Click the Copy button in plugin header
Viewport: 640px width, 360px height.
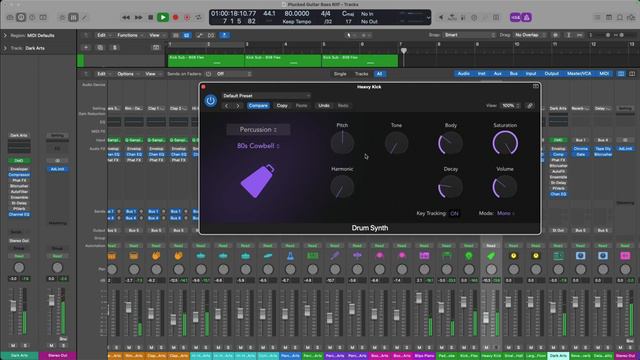pyautogui.click(x=282, y=106)
